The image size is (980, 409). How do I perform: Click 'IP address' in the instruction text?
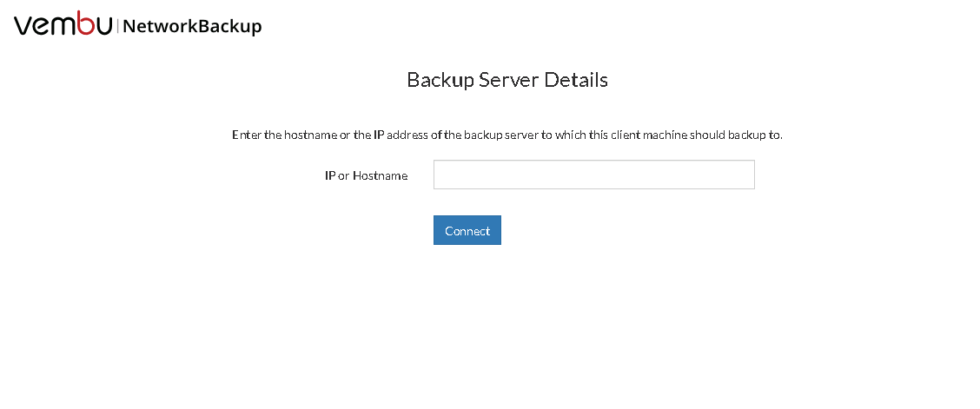pyautogui.click(x=401, y=135)
